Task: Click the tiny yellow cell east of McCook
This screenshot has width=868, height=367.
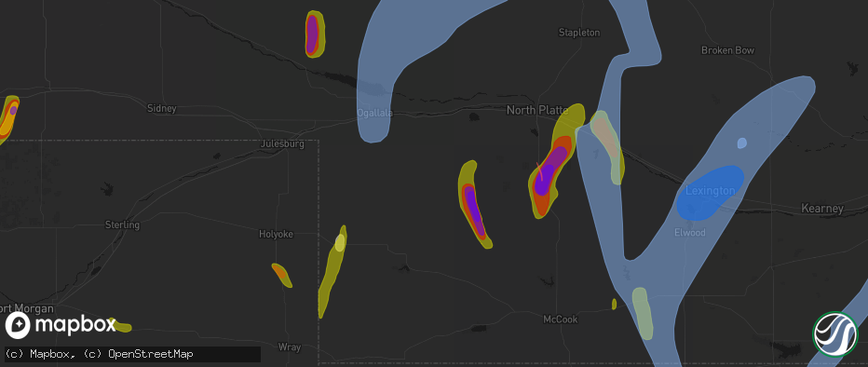Action: 615,304
